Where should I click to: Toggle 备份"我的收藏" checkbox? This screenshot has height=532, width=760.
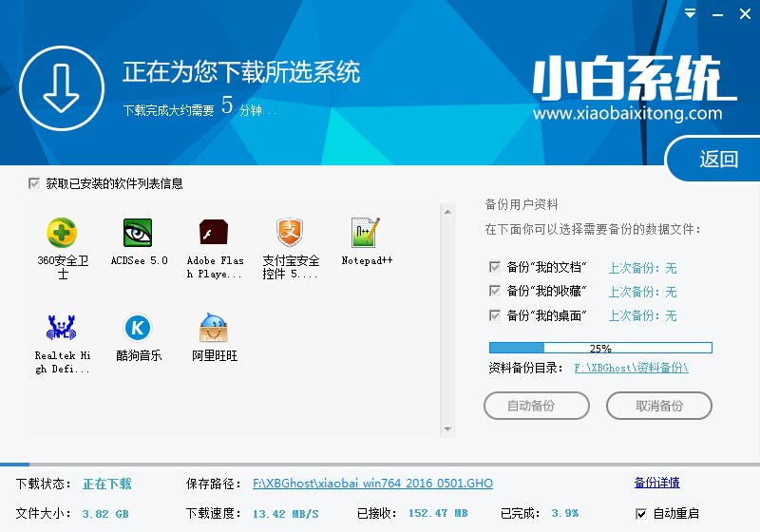(x=495, y=291)
